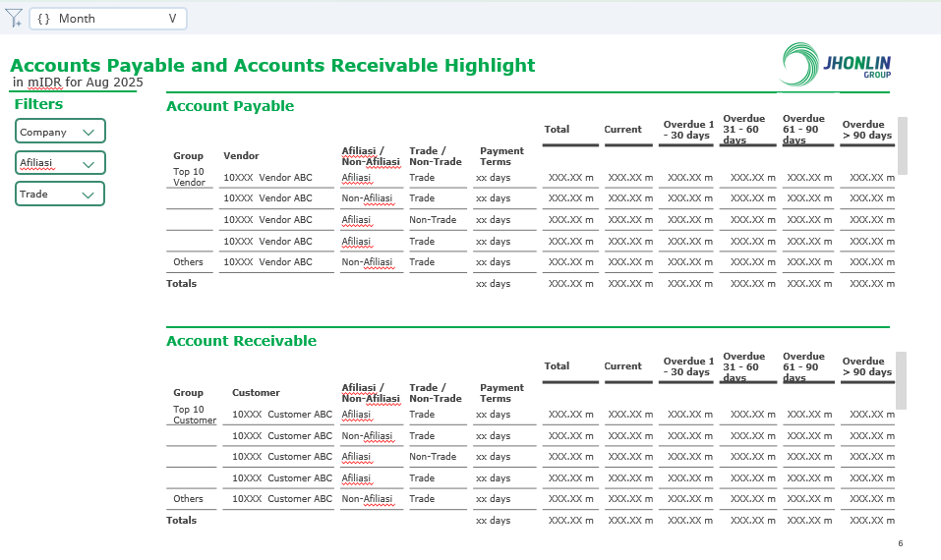This screenshot has width=941, height=560.
Task: Click the subtitle in mIDR for Aug 2025
Action: pyautogui.click(x=78, y=83)
